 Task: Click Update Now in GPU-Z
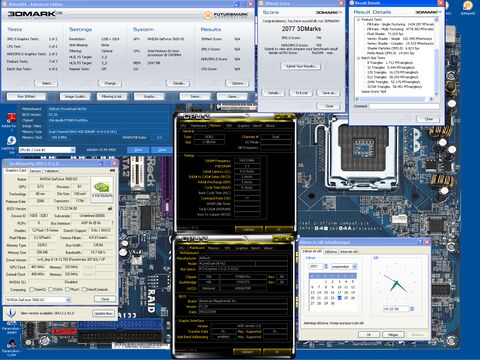click(103, 313)
